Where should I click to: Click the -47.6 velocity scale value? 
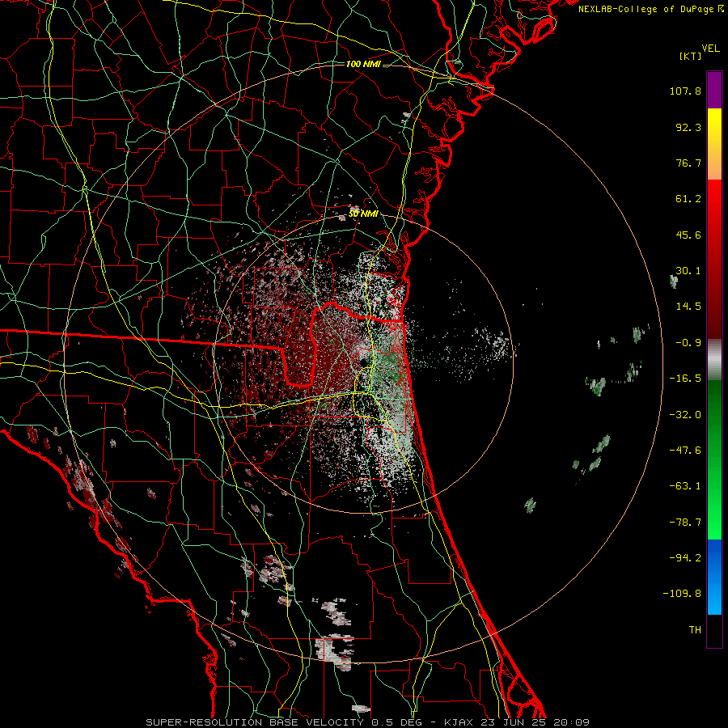[685, 451]
